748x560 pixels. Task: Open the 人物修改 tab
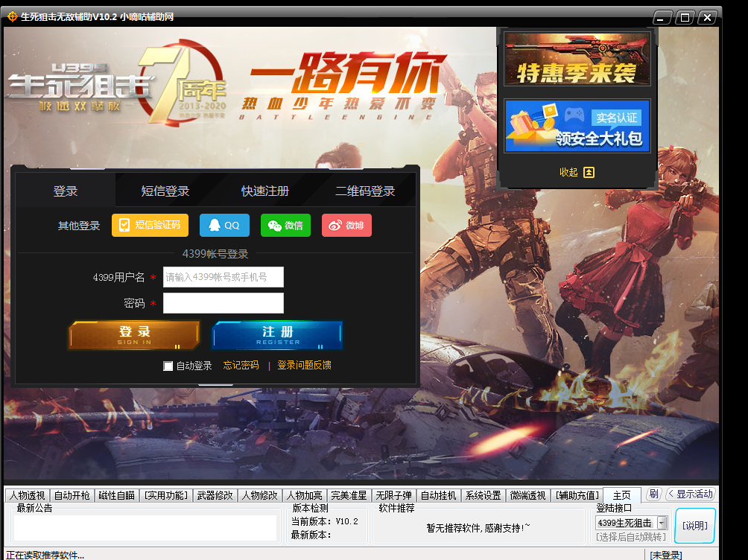[x=259, y=496]
